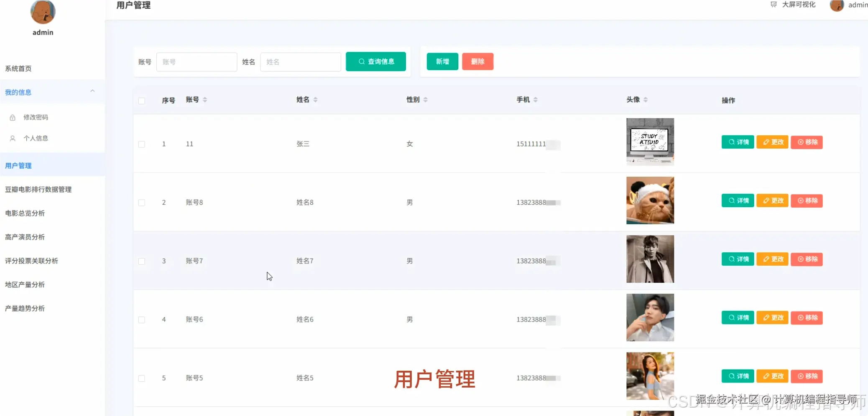Viewport: 868px width, 416px height.
Task: Click the green 新增 button
Action: 442,61
